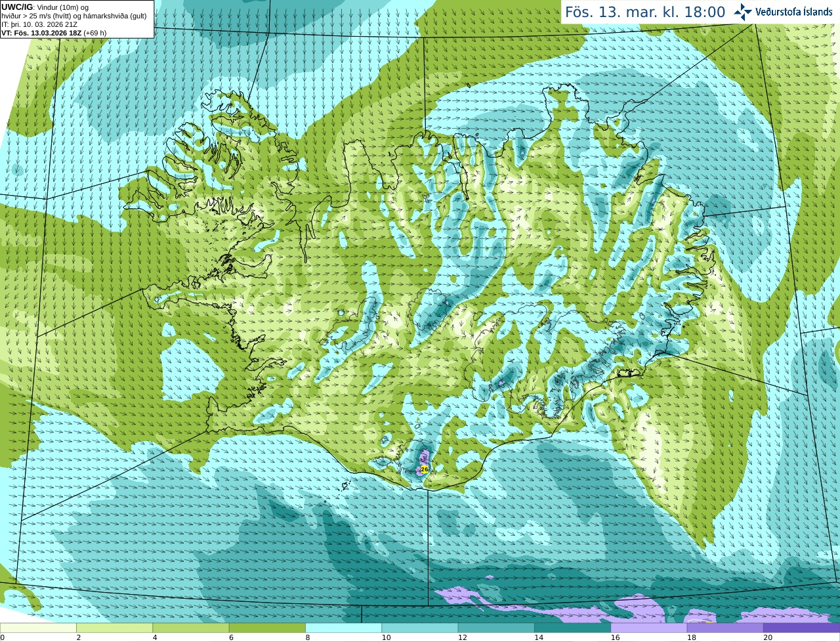
Task: Pick the palest 0–2 m/s color swatch
Action: click(38, 628)
